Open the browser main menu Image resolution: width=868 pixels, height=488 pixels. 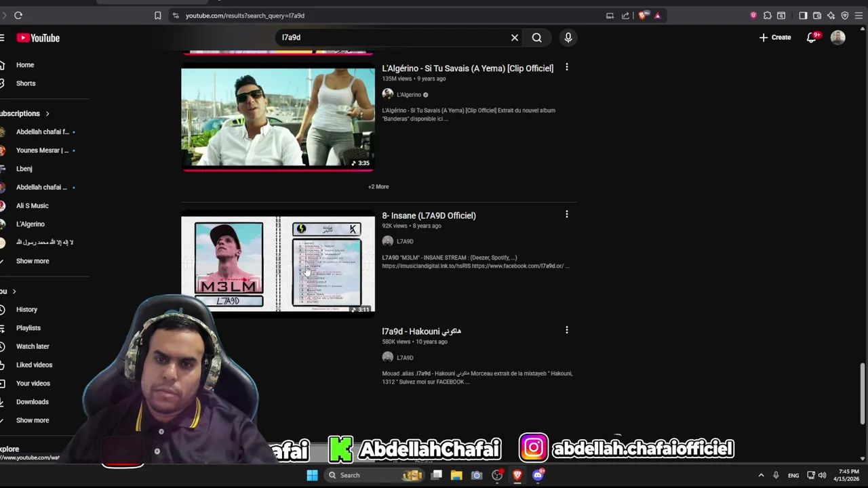coord(860,15)
